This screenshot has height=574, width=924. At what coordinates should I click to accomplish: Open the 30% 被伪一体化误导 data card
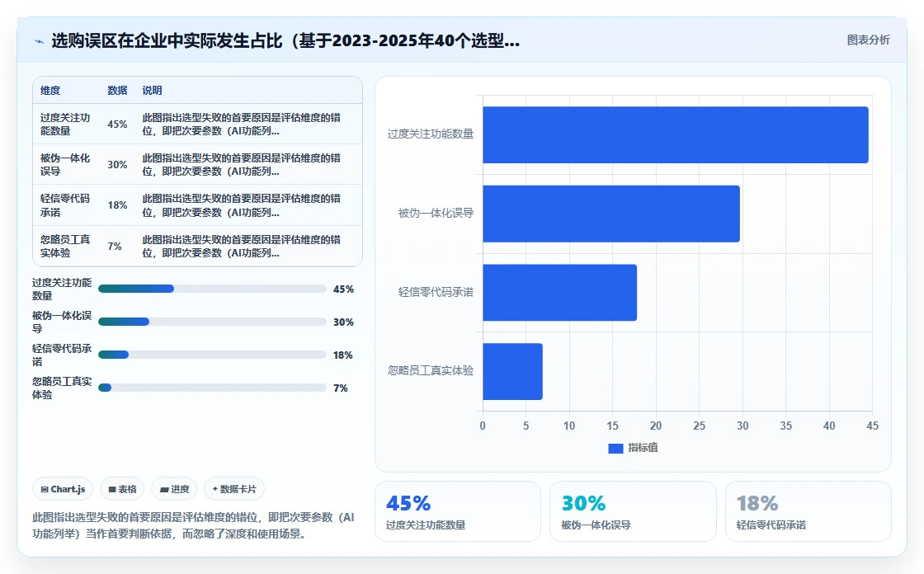tap(633, 511)
